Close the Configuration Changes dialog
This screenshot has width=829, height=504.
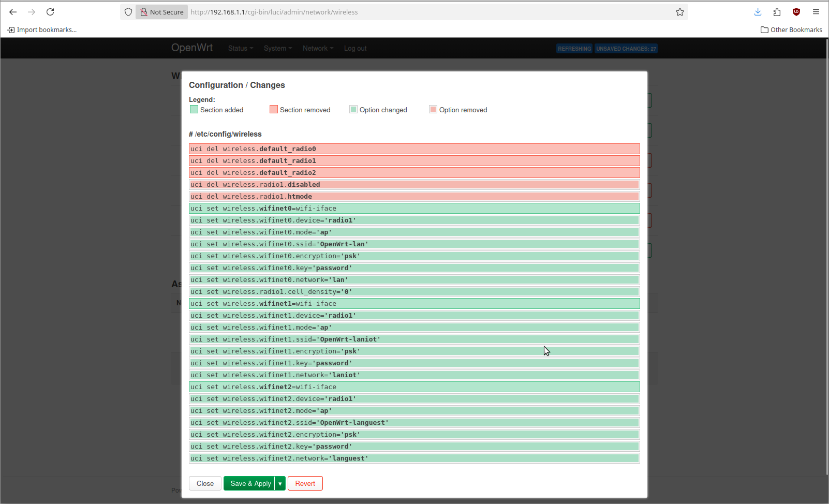(x=205, y=483)
